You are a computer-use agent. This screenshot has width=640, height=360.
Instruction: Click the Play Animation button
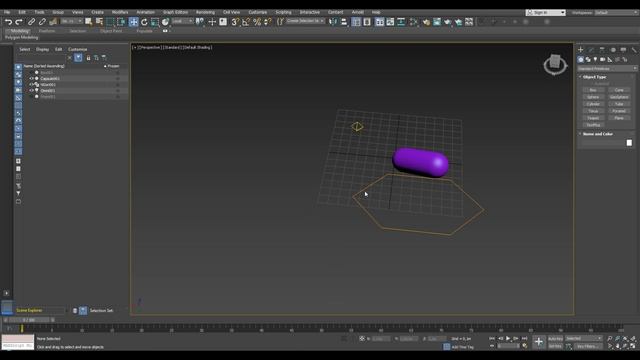coord(508,338)
